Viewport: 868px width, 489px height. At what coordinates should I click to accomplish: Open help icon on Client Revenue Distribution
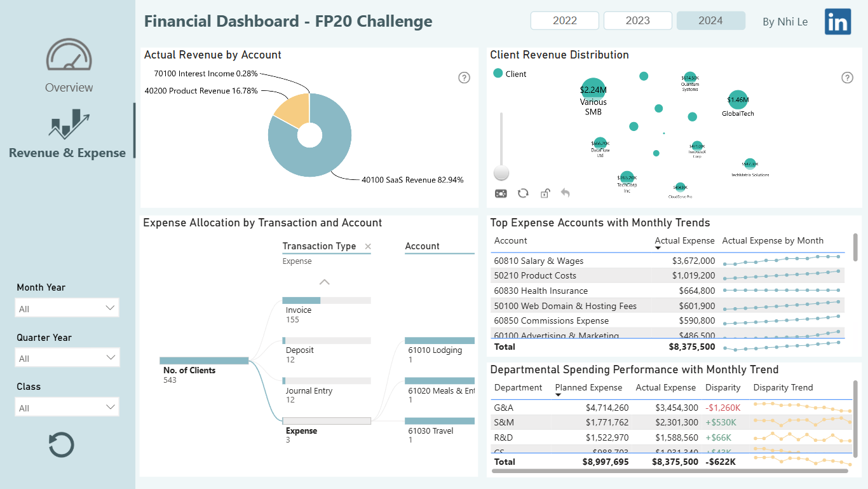847,78
